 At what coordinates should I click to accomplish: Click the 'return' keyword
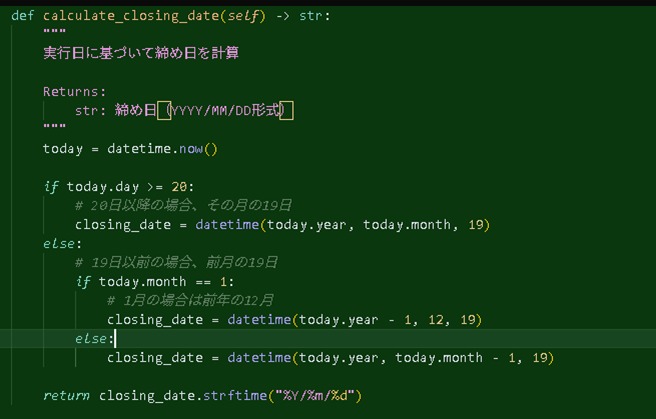(66, 396)
